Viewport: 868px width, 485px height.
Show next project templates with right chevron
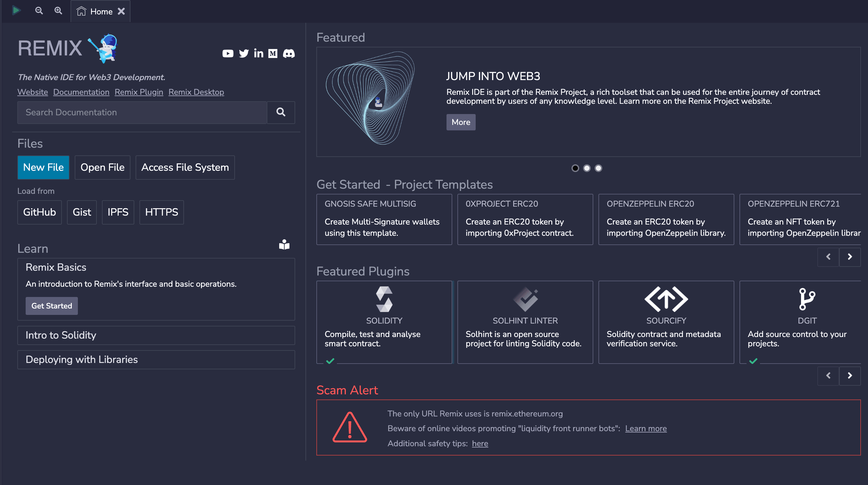[x=849, y=257]
